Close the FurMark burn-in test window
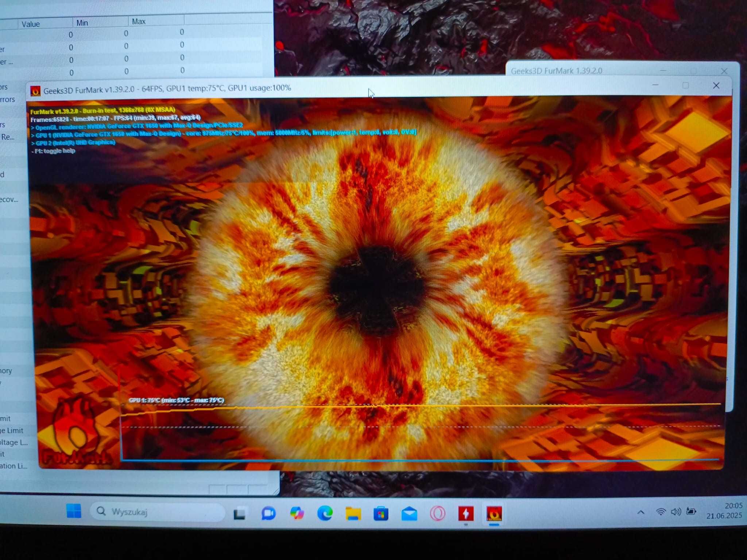 [716, 85]
